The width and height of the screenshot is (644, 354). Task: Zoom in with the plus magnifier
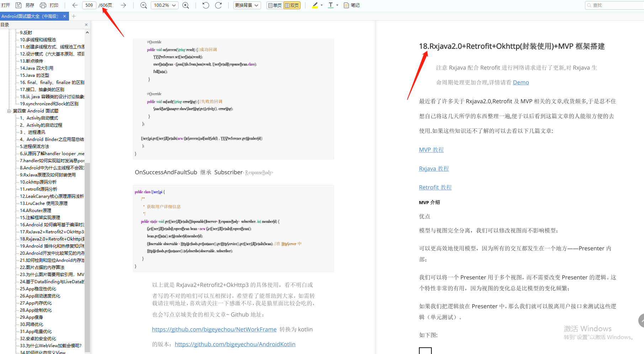pyautogui.click(x=186, y=5)
